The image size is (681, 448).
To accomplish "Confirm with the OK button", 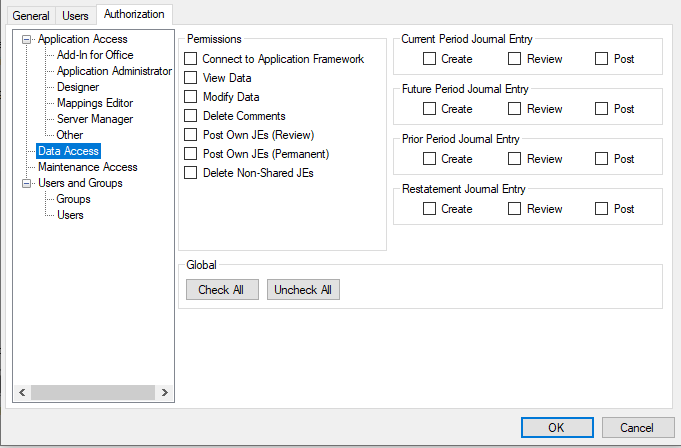I will tap(556, 427).
